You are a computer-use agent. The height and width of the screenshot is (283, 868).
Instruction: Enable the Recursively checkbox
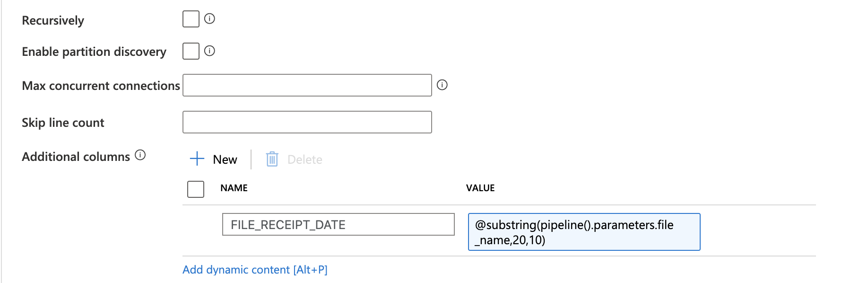tap(191, 19)
